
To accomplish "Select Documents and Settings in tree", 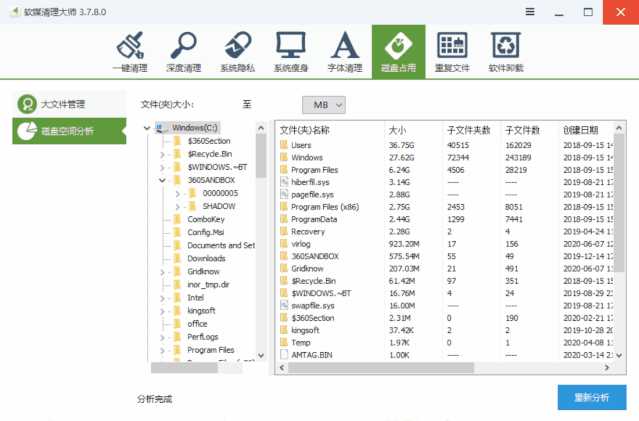I will coord(221,245).
